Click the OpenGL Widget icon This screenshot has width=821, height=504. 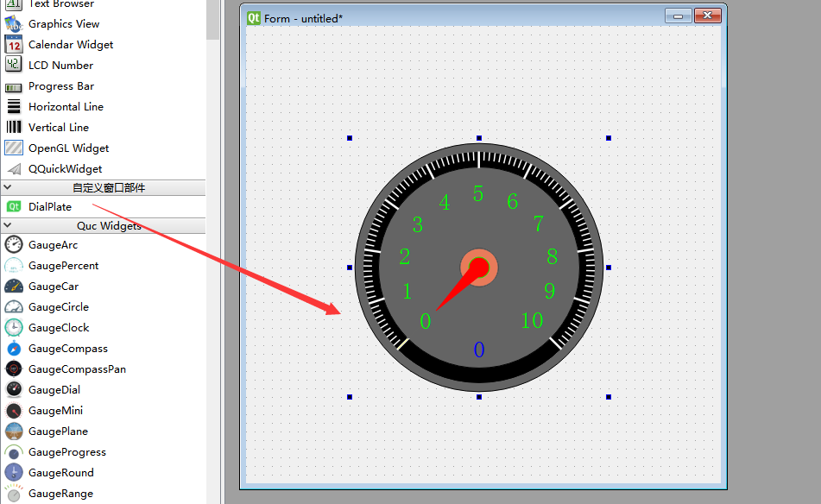coord(13,148)
